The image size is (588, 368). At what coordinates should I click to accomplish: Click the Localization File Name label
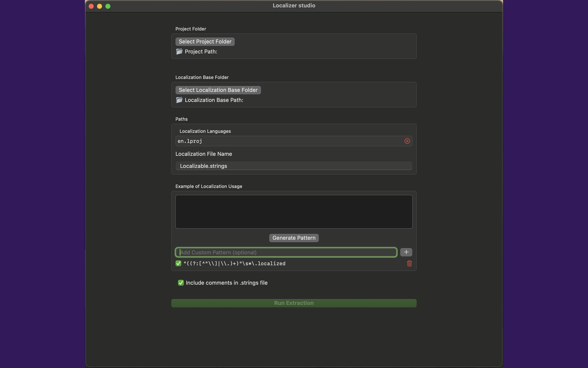(204, 154)
